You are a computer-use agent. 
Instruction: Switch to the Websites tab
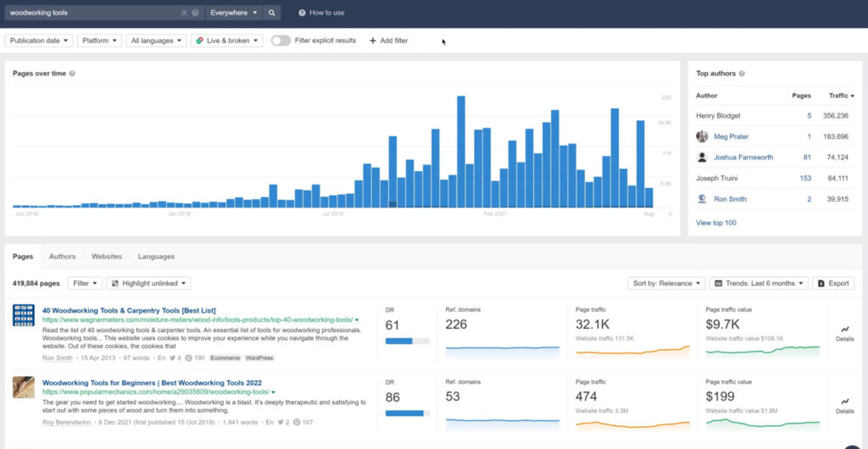click(107, 256)
